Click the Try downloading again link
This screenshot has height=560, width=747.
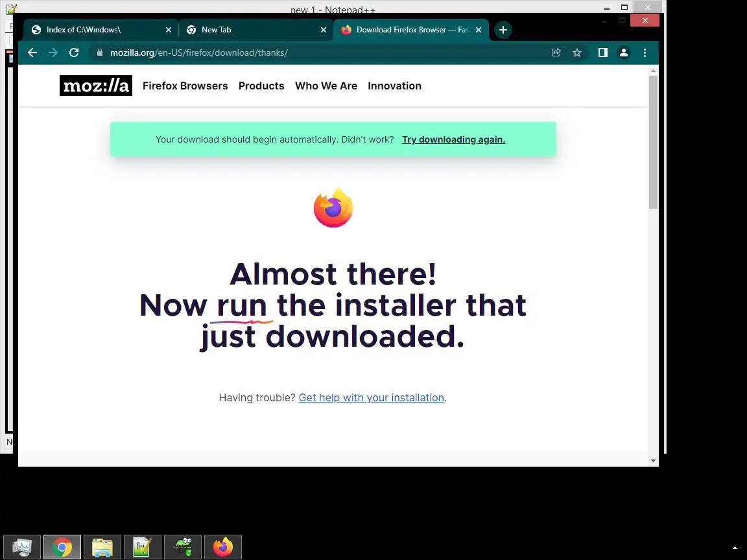coord(453,139)
